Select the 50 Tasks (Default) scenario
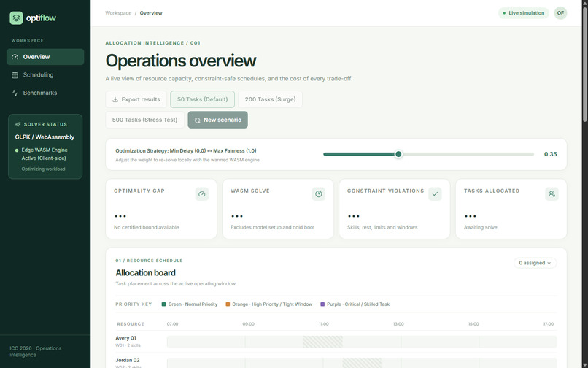The height and width of the screenshot is (368, 588). coord(203,99)
